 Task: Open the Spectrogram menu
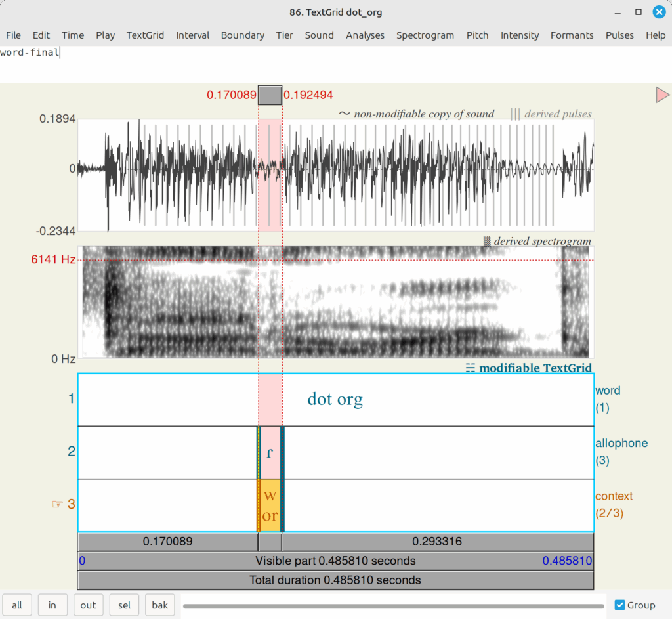coord(425,35)
